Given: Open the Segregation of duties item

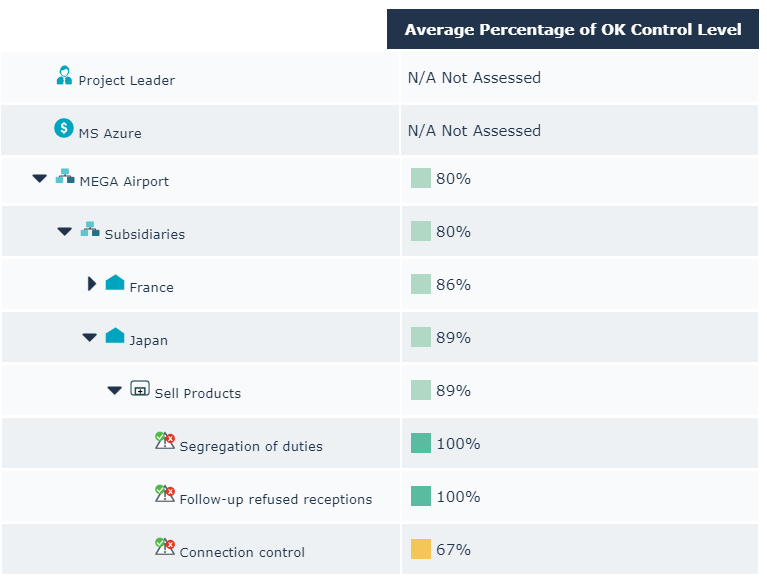Looking at the screenshot, I should pyautogui.click(x=251, y=446).
